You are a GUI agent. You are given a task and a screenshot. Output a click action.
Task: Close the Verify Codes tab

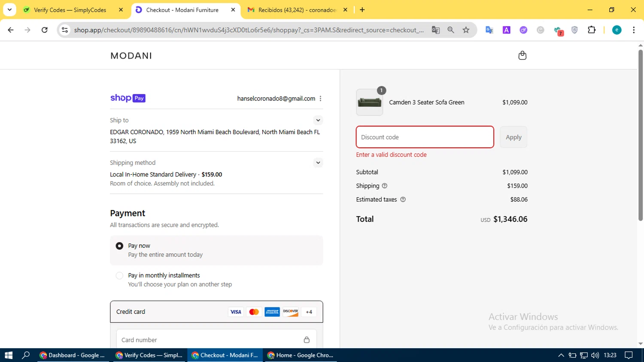tap(121, 10)
